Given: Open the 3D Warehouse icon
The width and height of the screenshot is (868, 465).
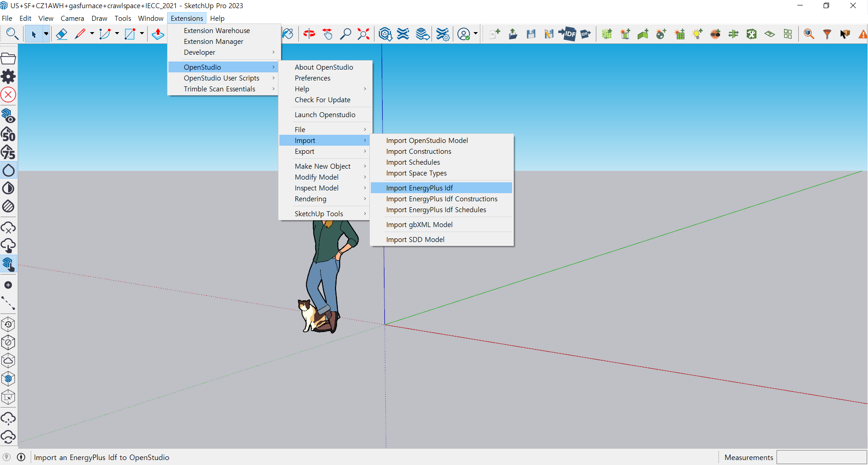Looking at the screenshot, I should coord(385,34).
